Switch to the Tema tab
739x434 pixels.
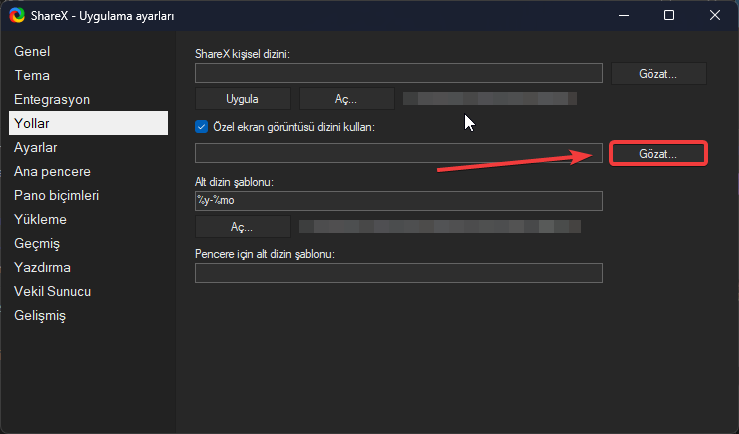tap(88, 75)
